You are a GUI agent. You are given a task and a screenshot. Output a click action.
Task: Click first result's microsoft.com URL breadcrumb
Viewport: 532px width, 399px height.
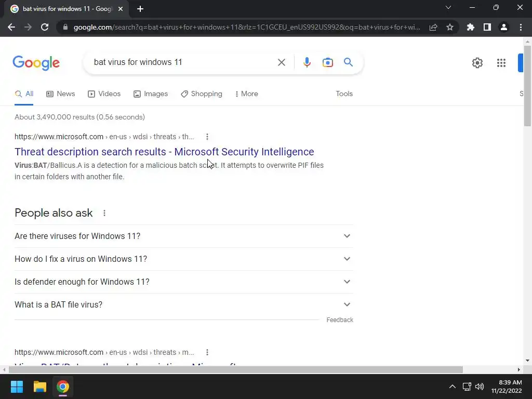(x=104, y=137)
